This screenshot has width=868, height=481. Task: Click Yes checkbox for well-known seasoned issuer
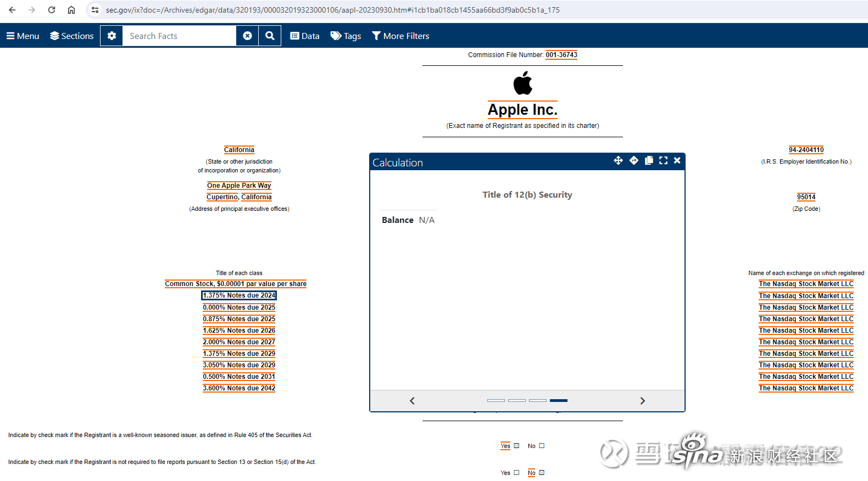tap(516, 446)
